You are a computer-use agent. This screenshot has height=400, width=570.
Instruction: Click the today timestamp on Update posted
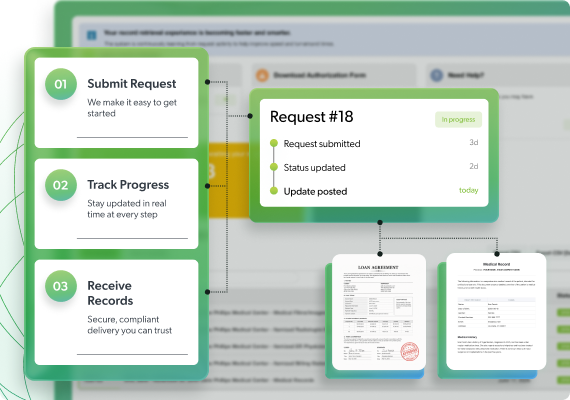tap(469, 190)
